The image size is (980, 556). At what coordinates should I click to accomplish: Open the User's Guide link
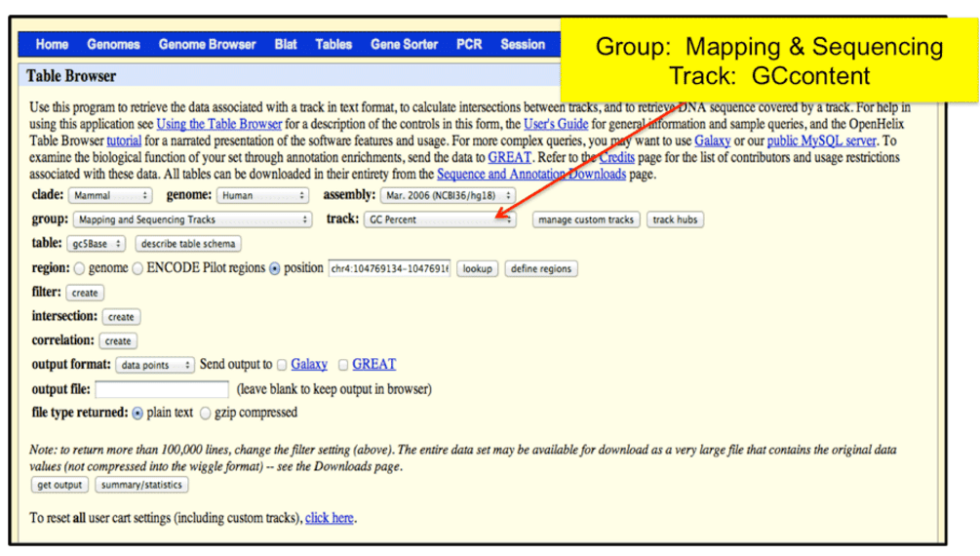(556, 124)
